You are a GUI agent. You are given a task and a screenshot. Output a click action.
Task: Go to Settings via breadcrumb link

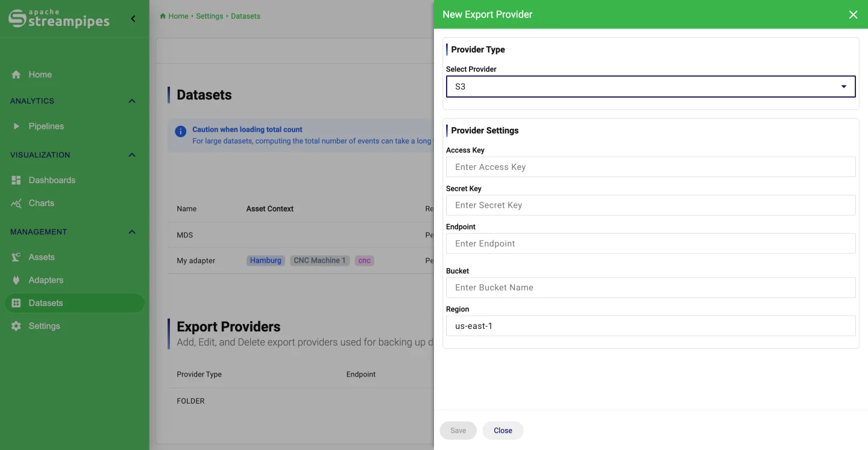(210, 16)
